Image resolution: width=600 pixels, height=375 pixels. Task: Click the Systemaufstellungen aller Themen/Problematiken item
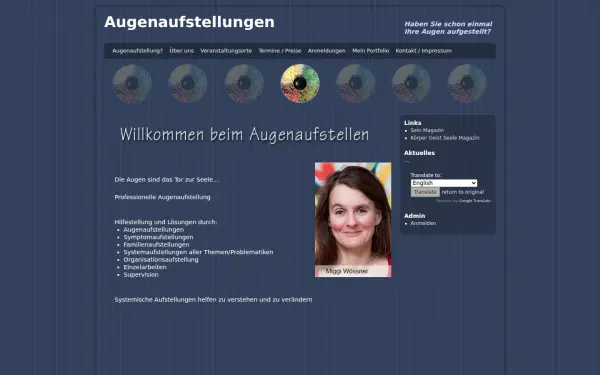pyautogui.click(x=198, y=252)
